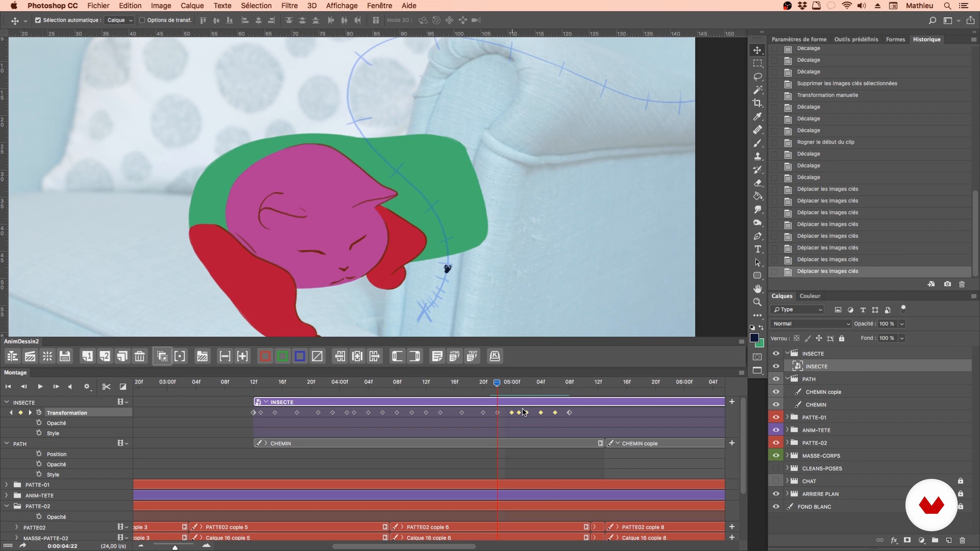Toggle Transformation stopwatch for INSECTE
This screenshot has width=980, height=551.
[39, 412]
